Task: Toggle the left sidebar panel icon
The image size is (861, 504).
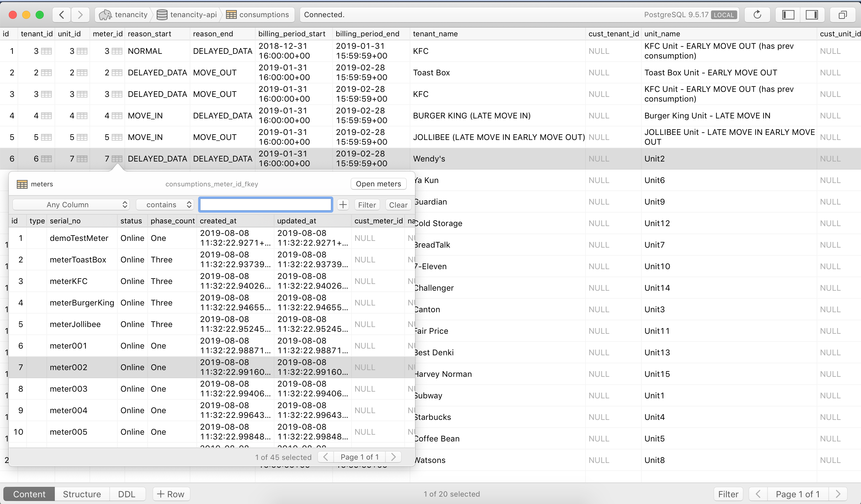Action: (788, 15)
